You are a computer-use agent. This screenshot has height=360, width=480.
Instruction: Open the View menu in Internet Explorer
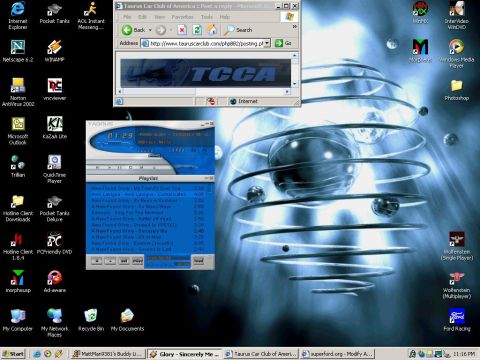[160, 17]
